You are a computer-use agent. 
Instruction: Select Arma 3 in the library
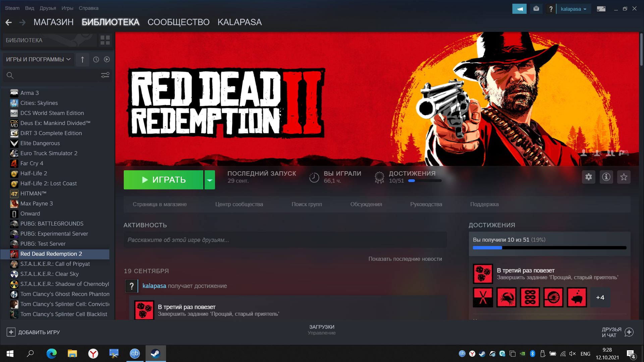coord(55,93)
